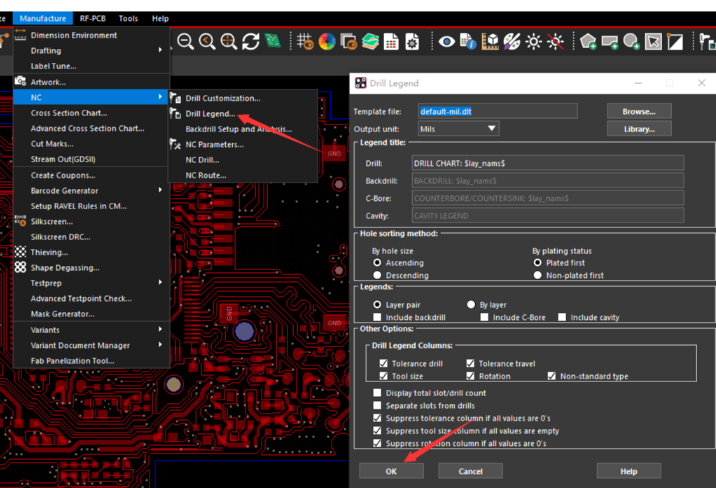
Task: Click the document info icon
Action: click(468, 42)
